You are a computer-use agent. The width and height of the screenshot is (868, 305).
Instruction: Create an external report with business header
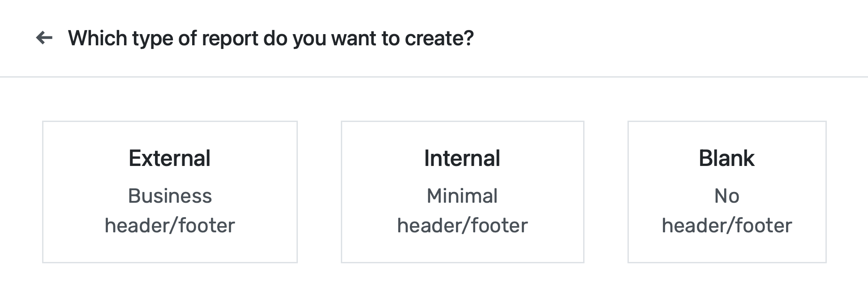point(170,192)
